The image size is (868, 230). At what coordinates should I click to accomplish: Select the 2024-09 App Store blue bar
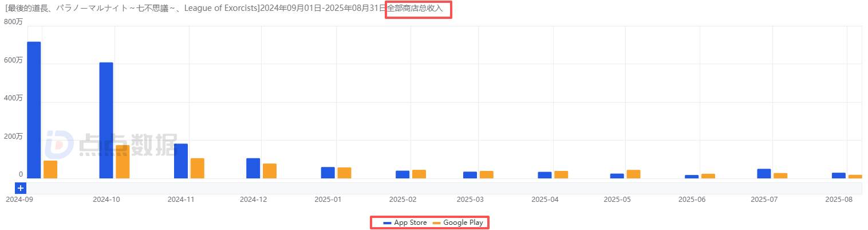[34, 110]
